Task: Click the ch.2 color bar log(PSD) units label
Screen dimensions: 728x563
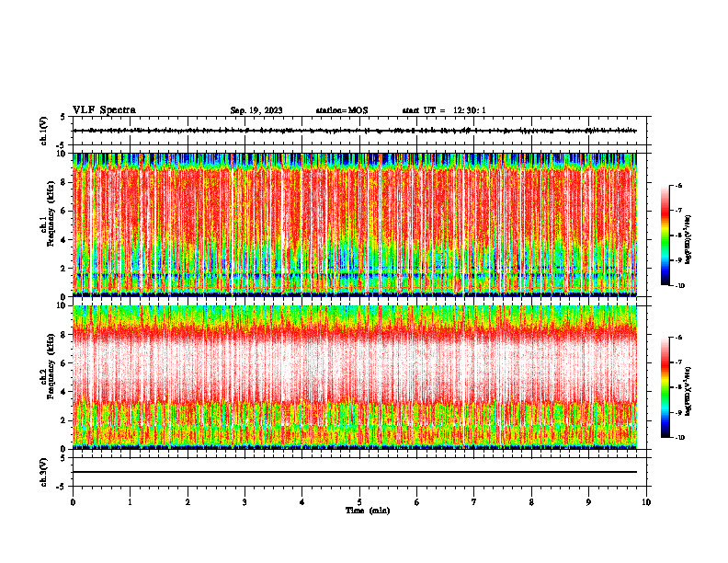Action: pyautogui.click(x=689, y=392)
